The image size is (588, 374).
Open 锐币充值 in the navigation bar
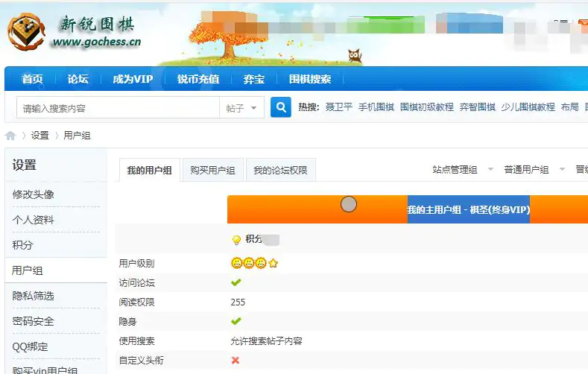click(x=198, y=79)
